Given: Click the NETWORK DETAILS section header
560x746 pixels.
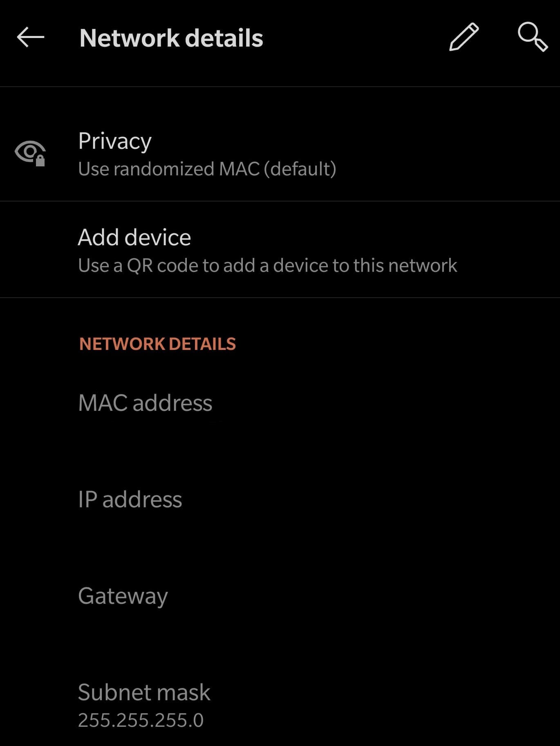Looking at the screenshot, I should click(x=157, y=344).
